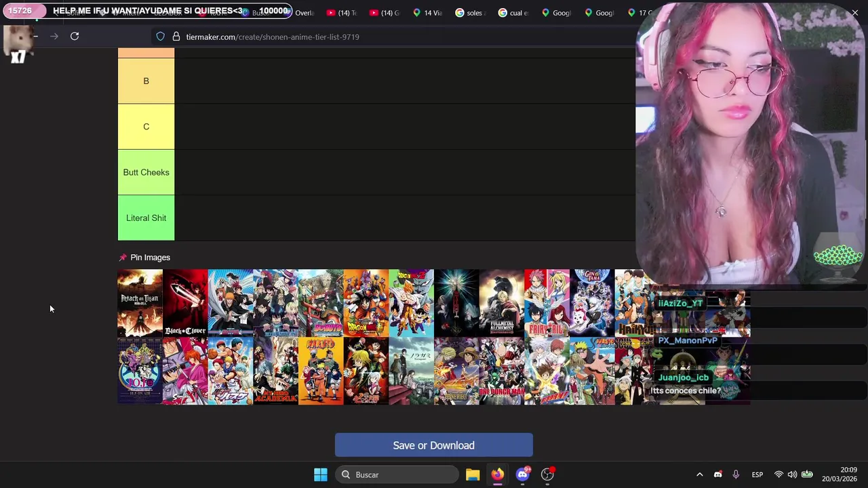
Task: Switch to the '(14) Tc' YouTube tab
Action: 342,13
